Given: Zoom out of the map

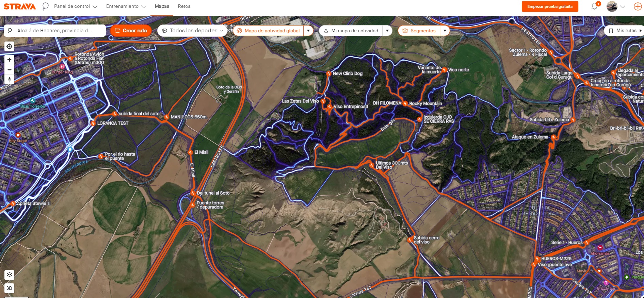Looking at the screenshot, I should [9, 70].
